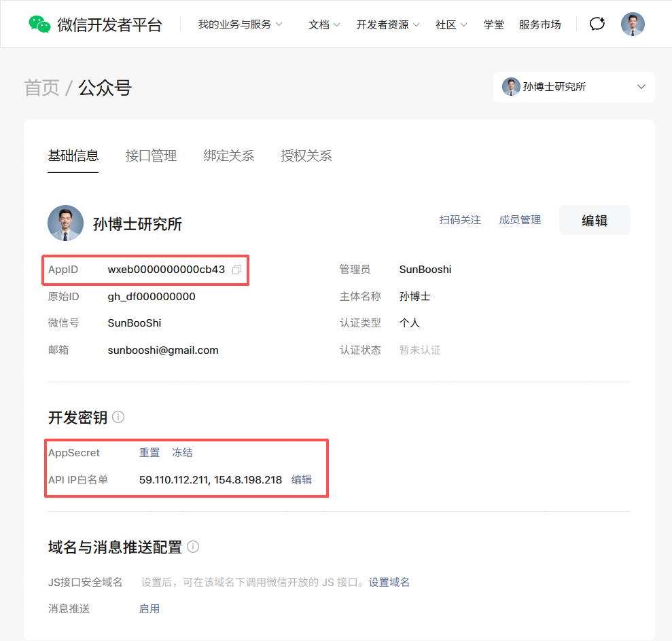Click the 孙博士研究所 account avatar image

click(65, 223)
